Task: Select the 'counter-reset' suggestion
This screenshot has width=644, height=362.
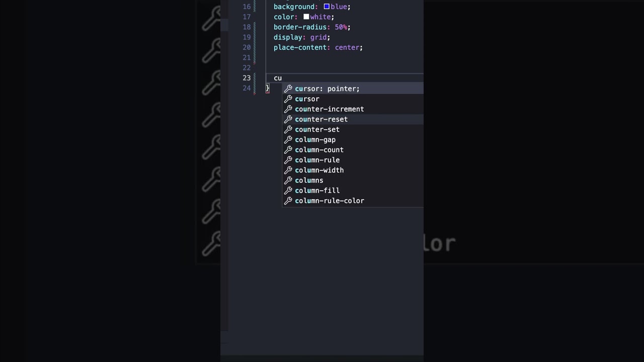Action: (x=353, y=119)
